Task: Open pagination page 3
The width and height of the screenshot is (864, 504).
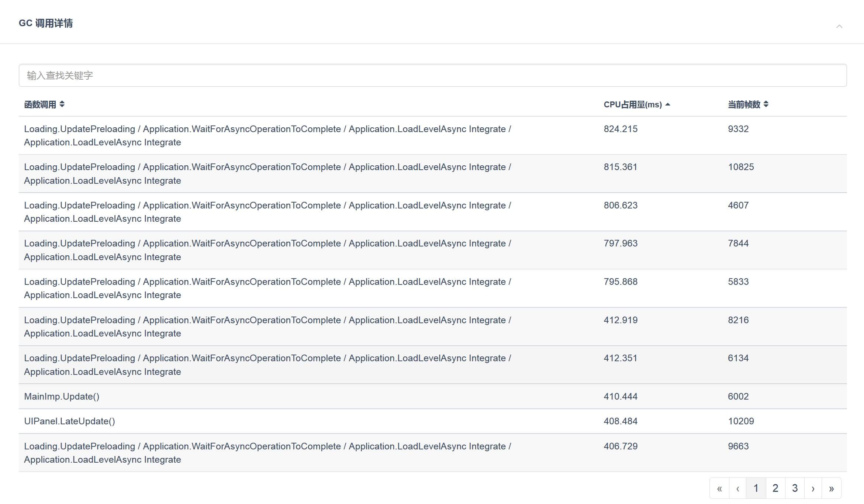Action: click(x=795, y=489)
